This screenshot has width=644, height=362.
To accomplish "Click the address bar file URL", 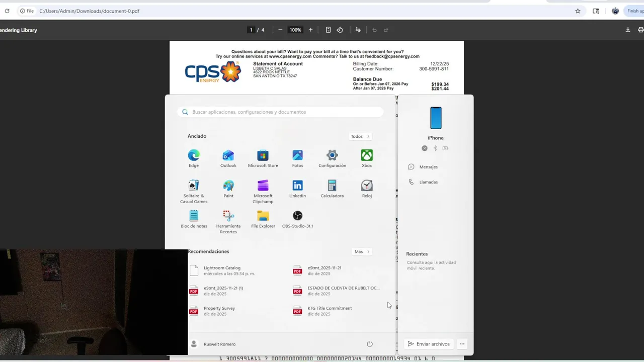I will coord(89,11).
